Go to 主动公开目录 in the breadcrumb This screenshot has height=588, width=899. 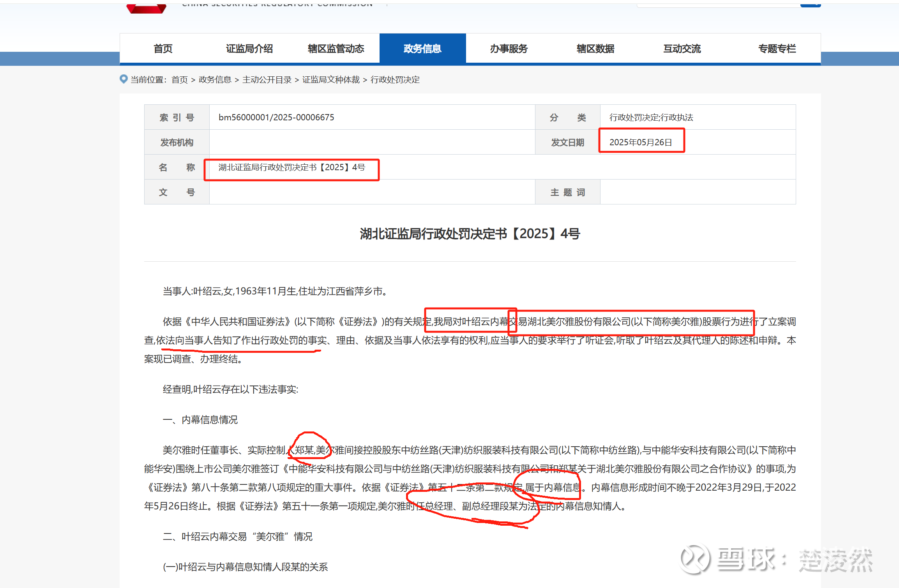coord(267,80)
